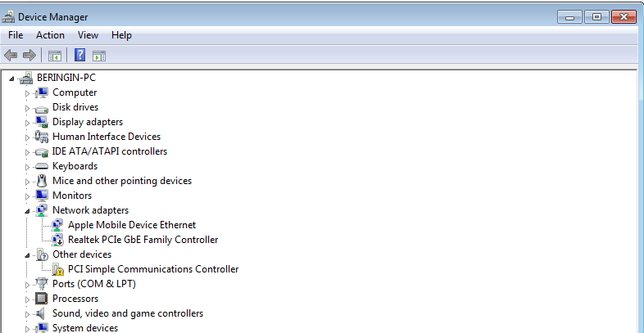Screen dimensions: 644x333
Task: Click the Apple Mobile Device Ethernet icon
Action: (x=57, y=225)
